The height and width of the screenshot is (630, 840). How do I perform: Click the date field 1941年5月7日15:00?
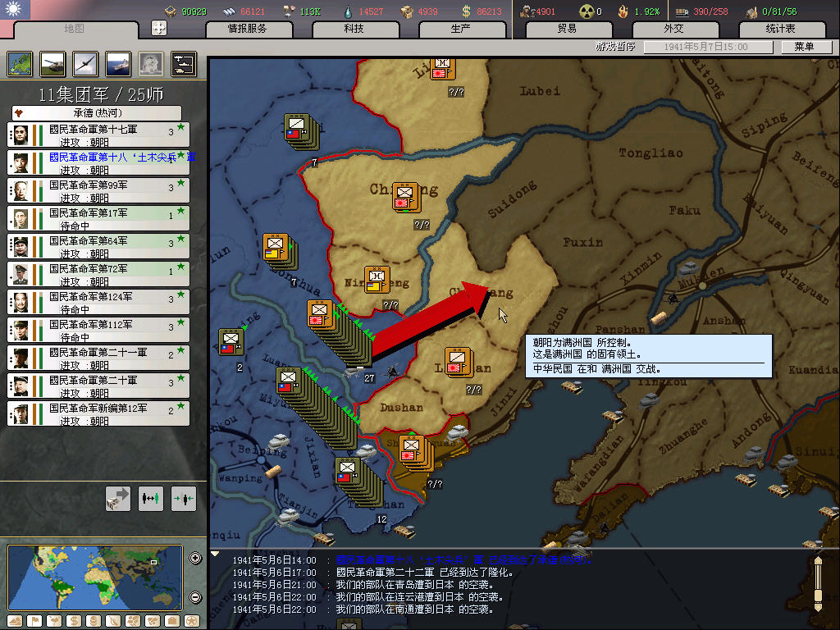(706, 47)
